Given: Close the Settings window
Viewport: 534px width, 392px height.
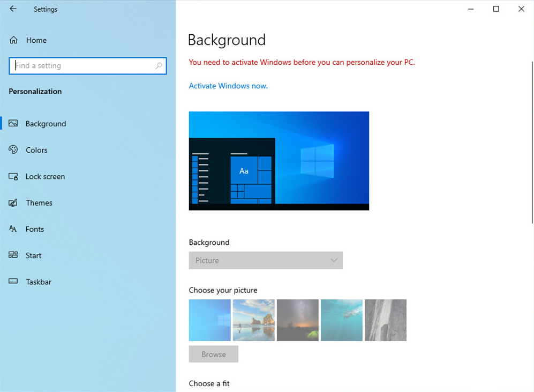Looking at the screenshot, I should tap(521, 9).
